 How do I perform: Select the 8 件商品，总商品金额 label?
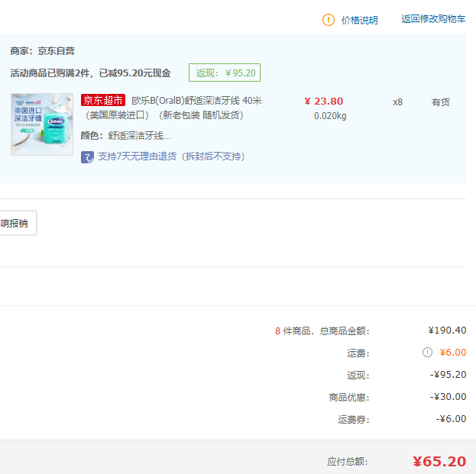[322, 331]
